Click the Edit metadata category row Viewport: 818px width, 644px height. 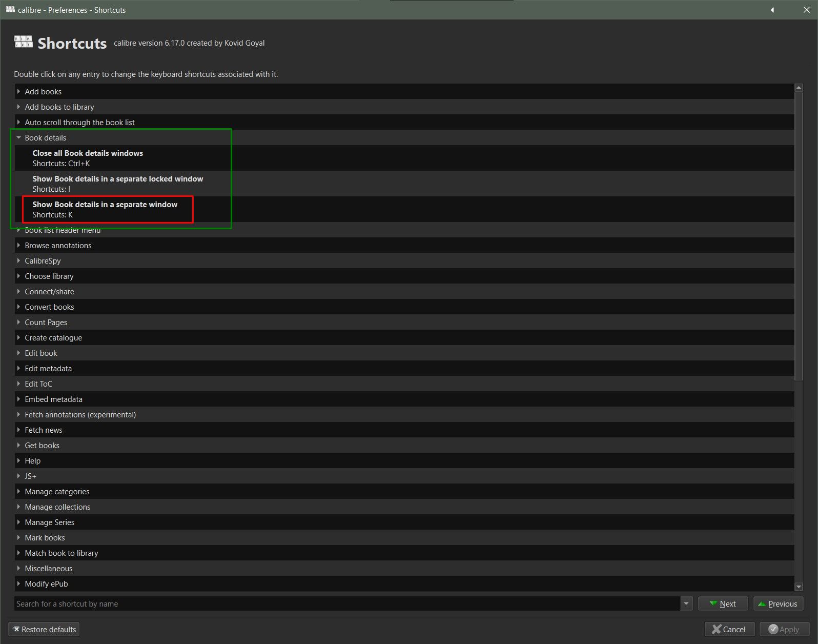[x=404, y=368]
